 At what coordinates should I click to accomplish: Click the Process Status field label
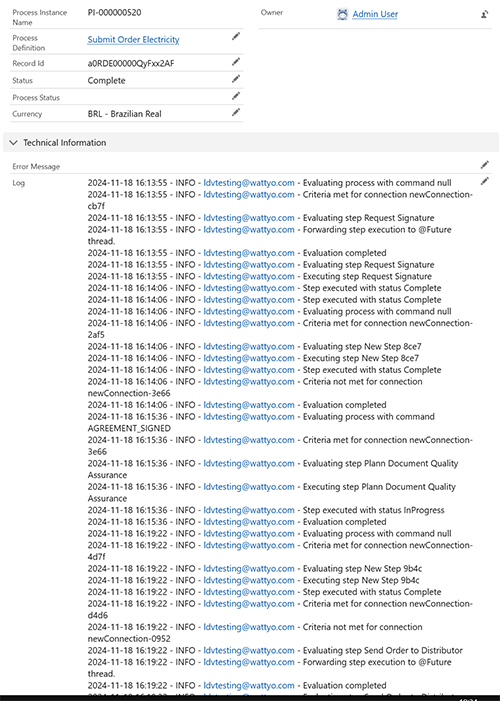pyautogui.click(x=36, y=97)
